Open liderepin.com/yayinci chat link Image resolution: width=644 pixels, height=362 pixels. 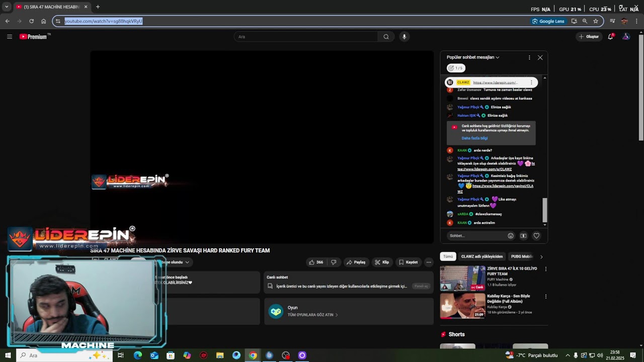click(496, 189)
